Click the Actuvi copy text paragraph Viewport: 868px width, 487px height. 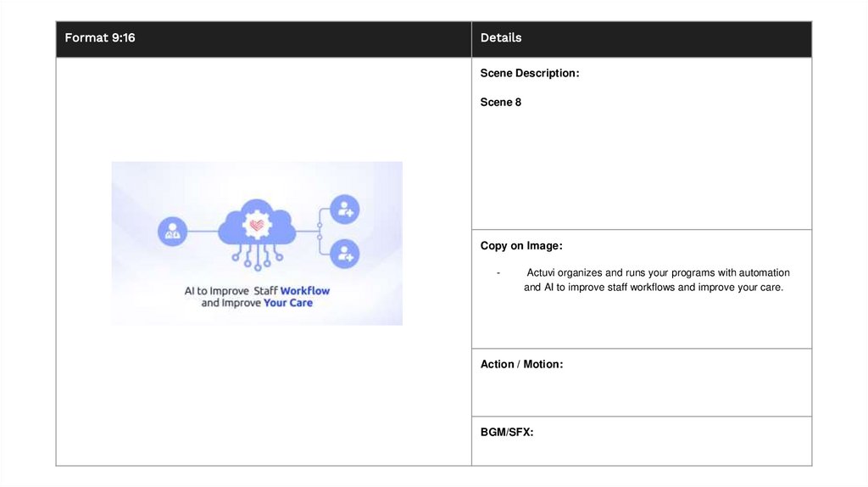[654, 280]
